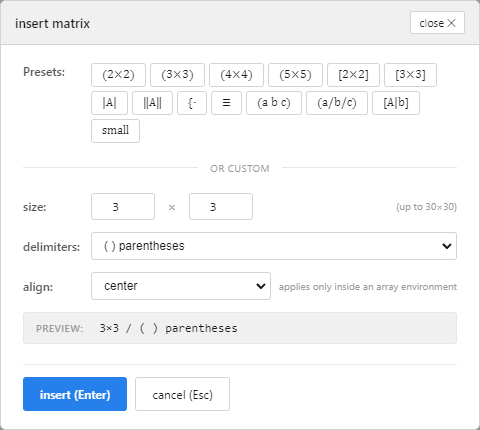480x430 pixels.
Task: Pick the [A|b] augmented matrix preset
Action: [396, 103]
